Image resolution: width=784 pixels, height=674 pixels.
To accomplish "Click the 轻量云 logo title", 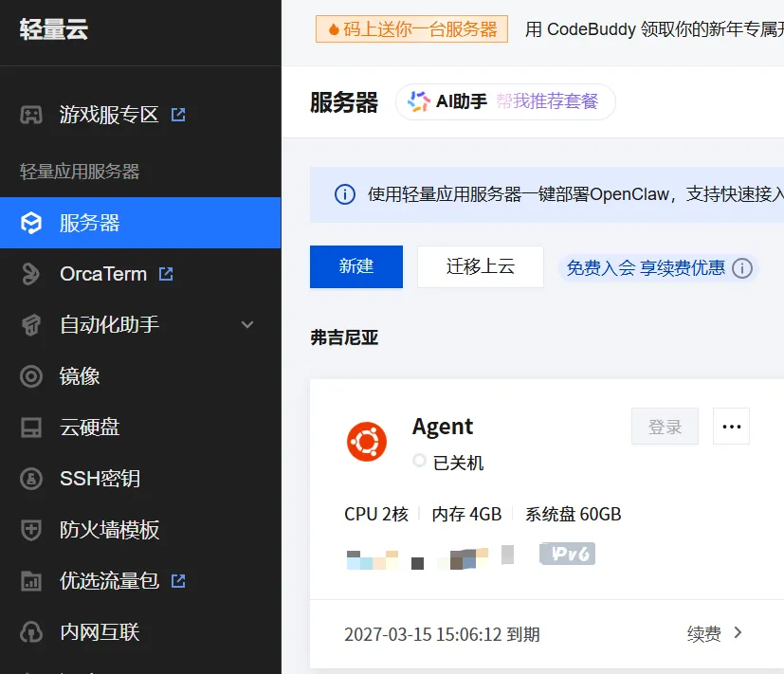I will (x=54, y=29).
